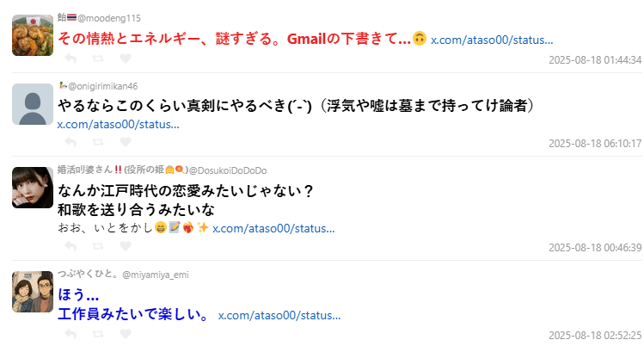Image resolution: width=644 pixels, height=346 pixels.
Task: Like the @moodeng115 tweet
Action: (x=125, y=59)
